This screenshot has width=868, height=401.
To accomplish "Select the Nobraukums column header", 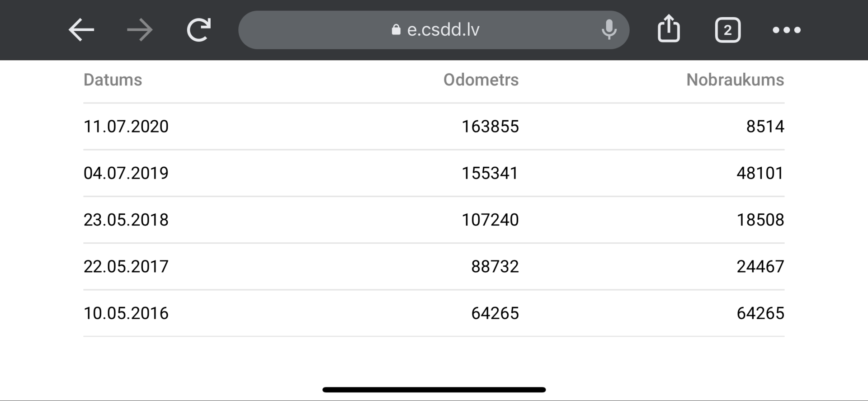I will point(735,80).
